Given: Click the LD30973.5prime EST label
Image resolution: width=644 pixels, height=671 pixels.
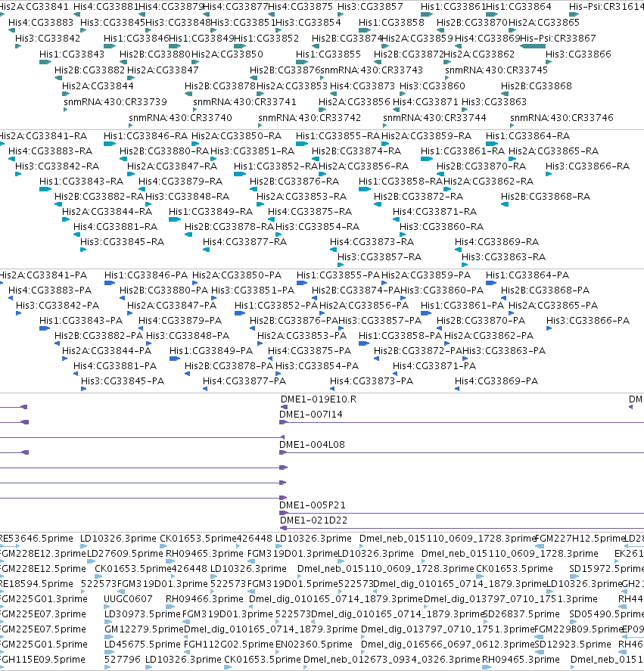Looking at the screenshot, I should pyautogui.click(x=142, y=614).
